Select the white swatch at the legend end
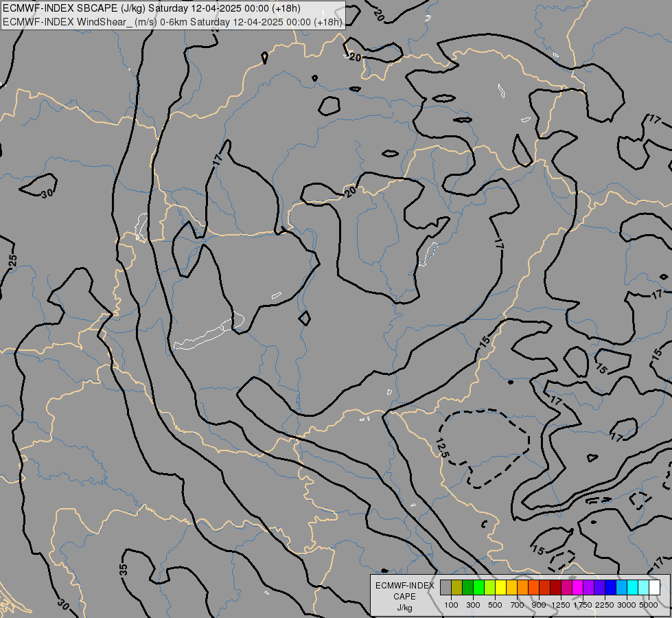Image resolution: width=672 pixels, height=618 pixels. 654,587
